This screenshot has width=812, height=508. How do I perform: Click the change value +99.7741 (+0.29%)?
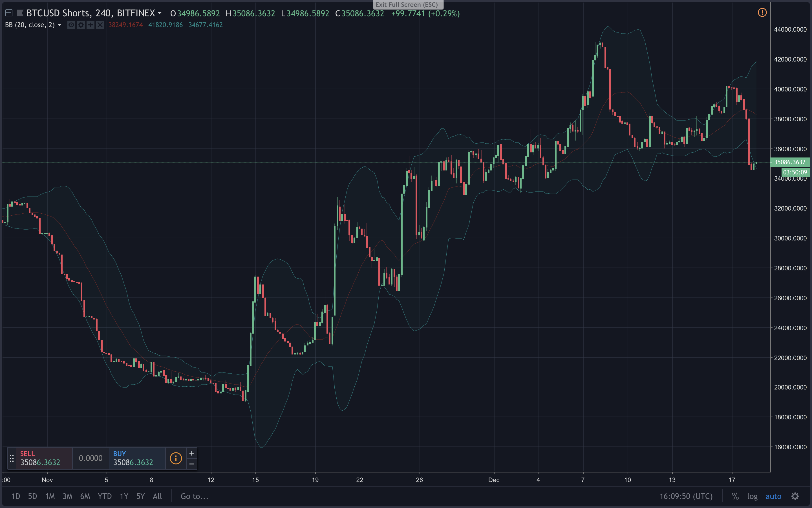[425, 14]
